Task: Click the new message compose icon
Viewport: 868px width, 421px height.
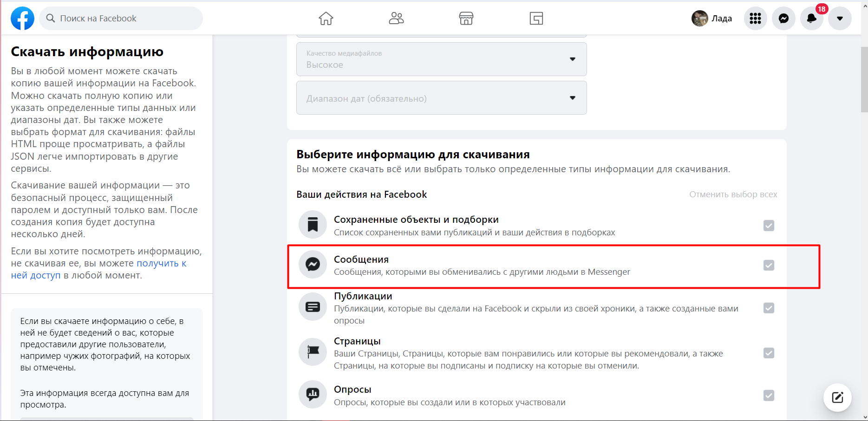Action: pos(837,397)
